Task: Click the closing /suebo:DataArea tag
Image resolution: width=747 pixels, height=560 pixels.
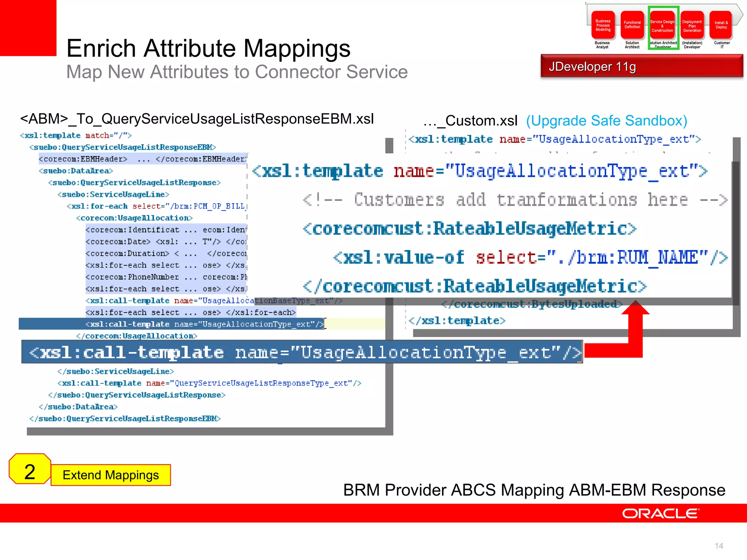Action: click(78, 407)
